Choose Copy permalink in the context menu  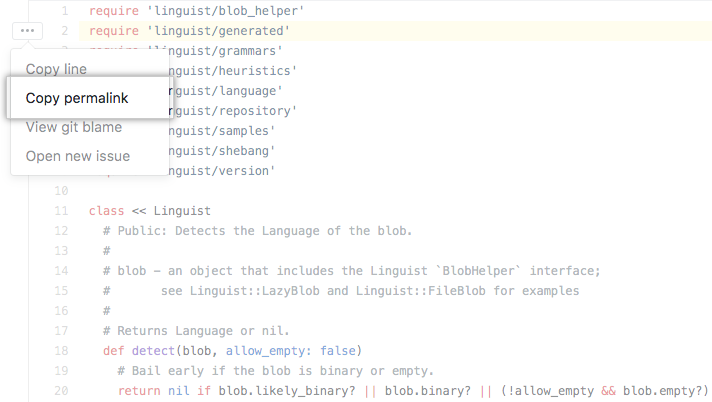[x=77, y=98]
